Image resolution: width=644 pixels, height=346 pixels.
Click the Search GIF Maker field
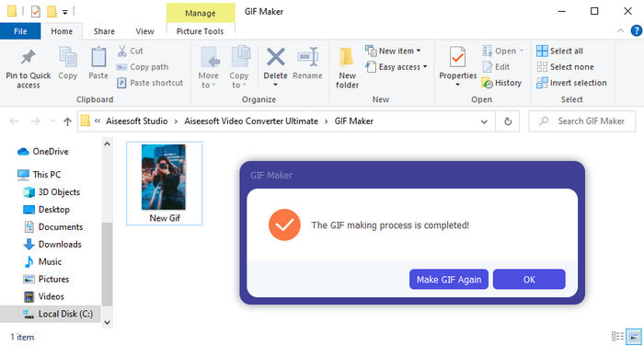[x=582, y=121]
